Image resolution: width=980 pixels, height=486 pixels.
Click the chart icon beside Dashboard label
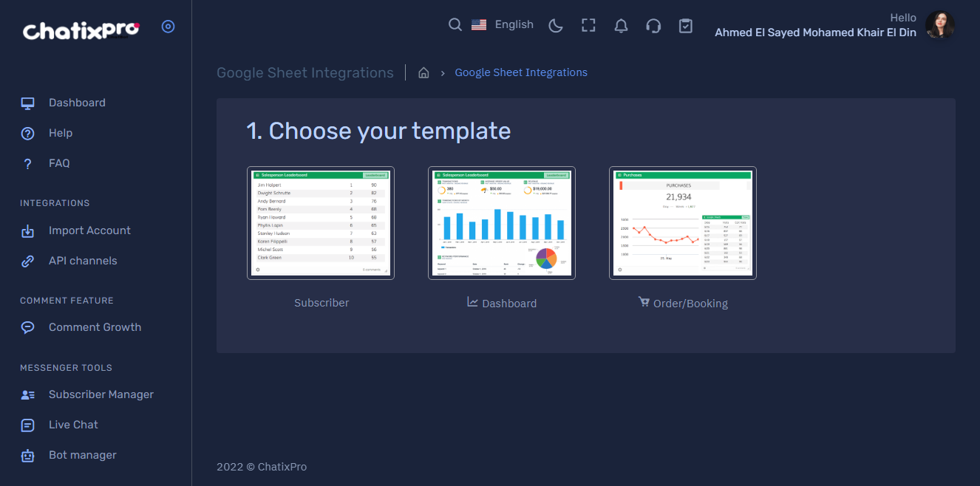(x=473, y=302)
